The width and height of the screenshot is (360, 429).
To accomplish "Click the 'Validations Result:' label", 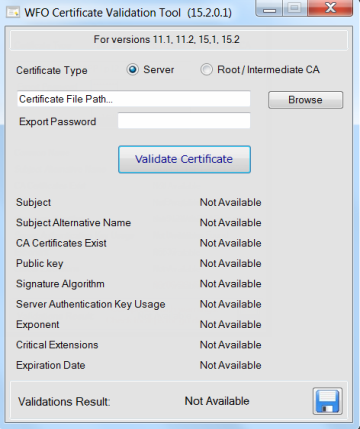I will tap(64, 401).
